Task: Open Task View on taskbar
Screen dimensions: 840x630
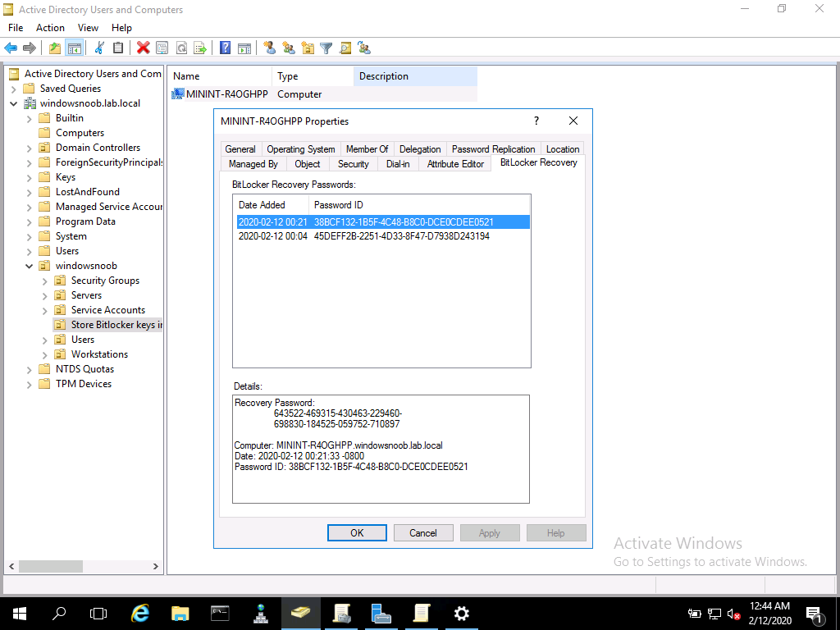Action: coord(98,614)
